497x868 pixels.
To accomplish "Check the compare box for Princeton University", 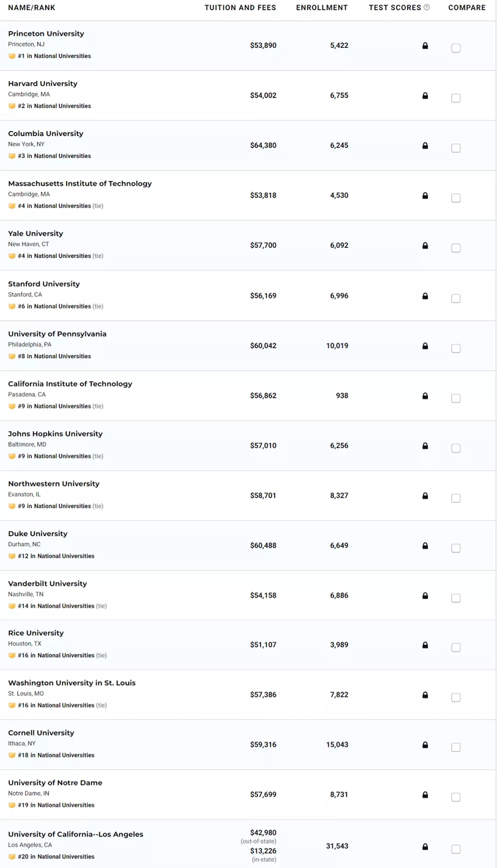I will 456,48.
